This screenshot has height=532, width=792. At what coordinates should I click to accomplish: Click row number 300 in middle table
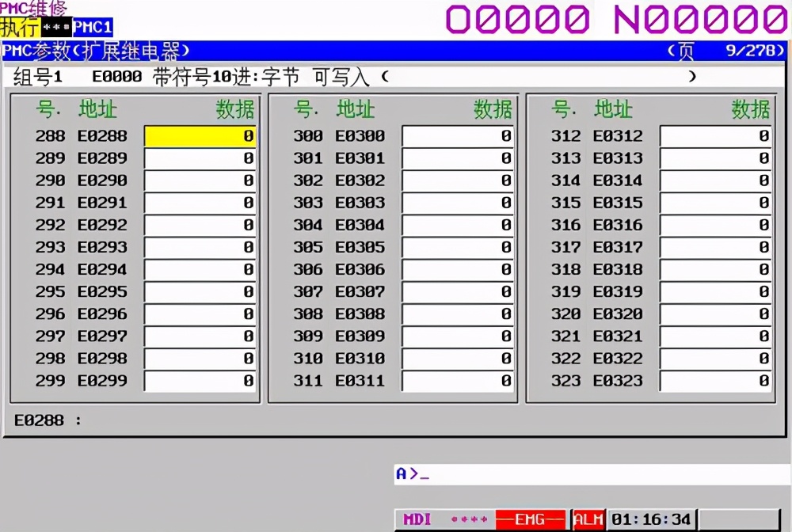coord(308,136)
